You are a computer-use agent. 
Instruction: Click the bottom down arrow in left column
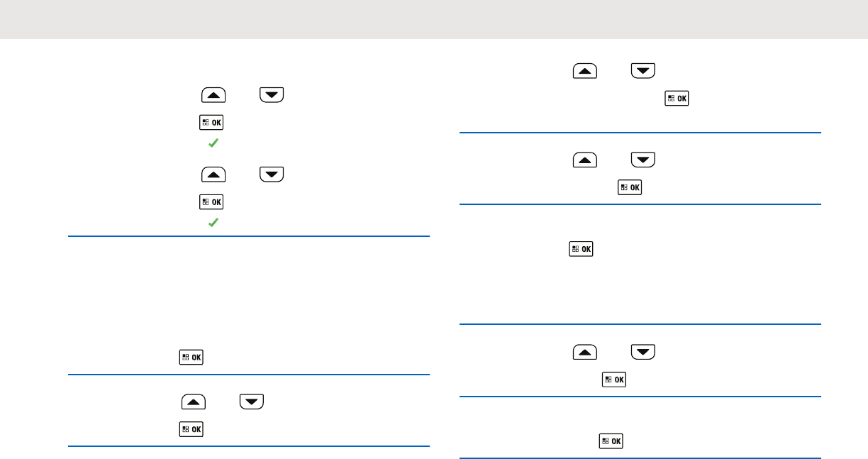[252, 402]
